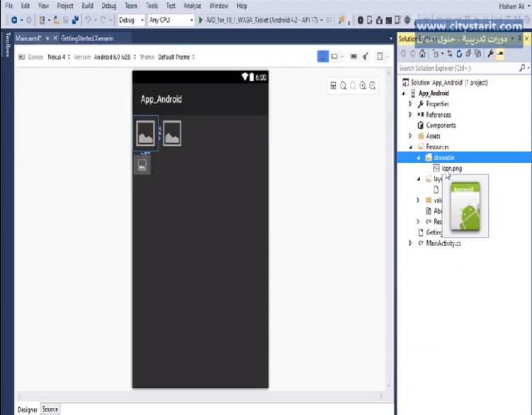Click the designer zoom-to-fit icon
The image size is (532, 415).
[x=333, y=86]
